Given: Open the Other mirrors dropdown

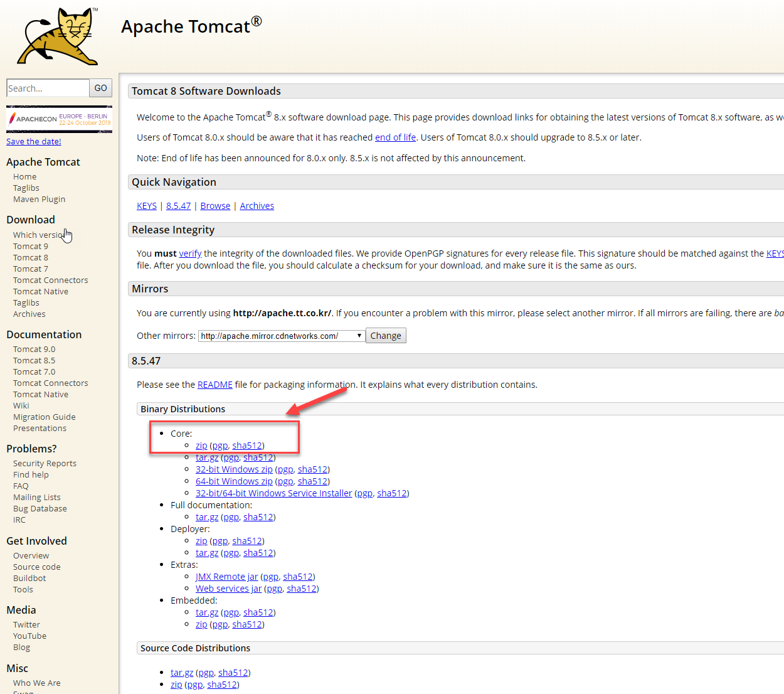Looking at the screenshot, I should [282, 336].
